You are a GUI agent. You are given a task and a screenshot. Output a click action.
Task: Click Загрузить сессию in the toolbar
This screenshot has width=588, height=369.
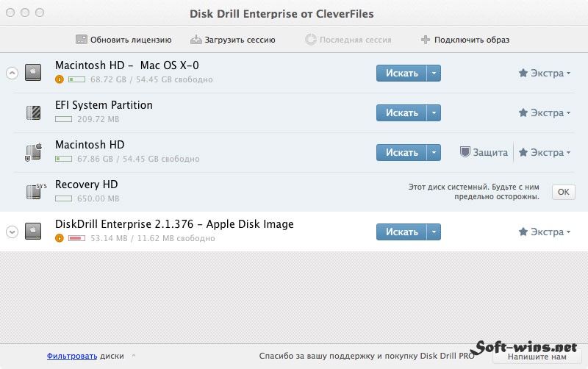point(232,40)
